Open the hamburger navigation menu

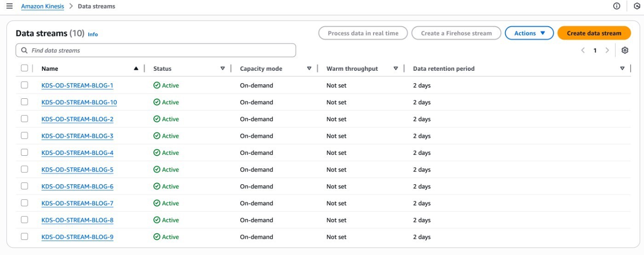(9, 6)
